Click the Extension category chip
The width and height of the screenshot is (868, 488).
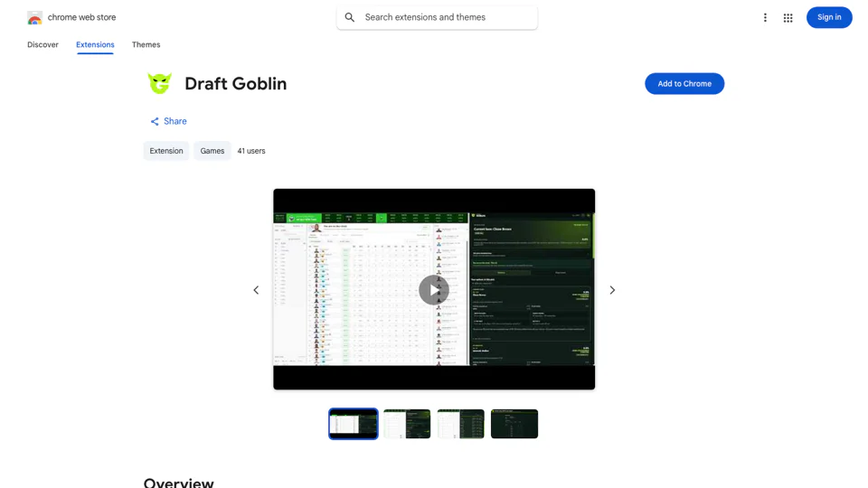click(166, 151)
